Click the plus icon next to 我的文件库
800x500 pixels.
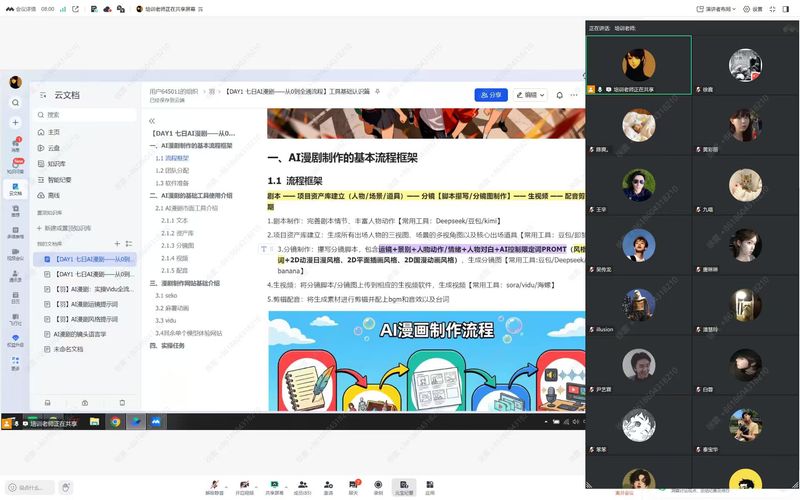point(116,243)
